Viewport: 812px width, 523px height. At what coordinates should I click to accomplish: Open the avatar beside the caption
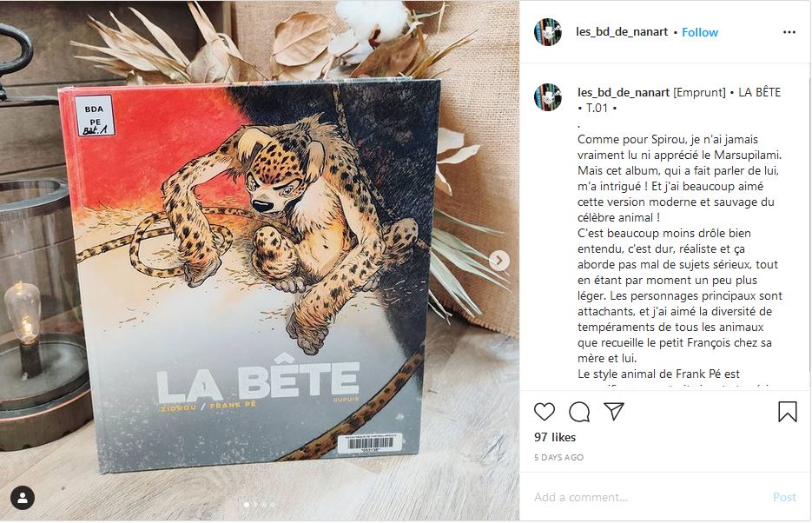coord(548,96)
